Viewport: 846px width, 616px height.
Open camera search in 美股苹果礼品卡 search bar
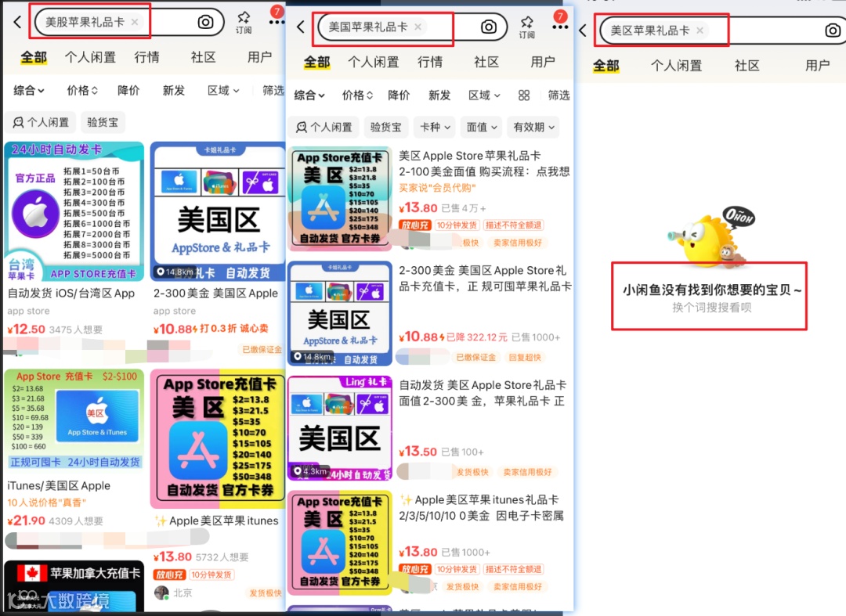205,22
